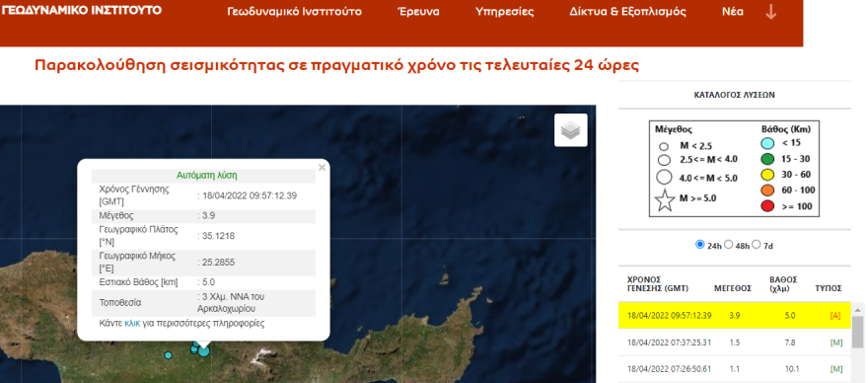Select the 24h time range radio button
Image resolution: width=868 pixels, height=383 pixels.
[699, 245]
